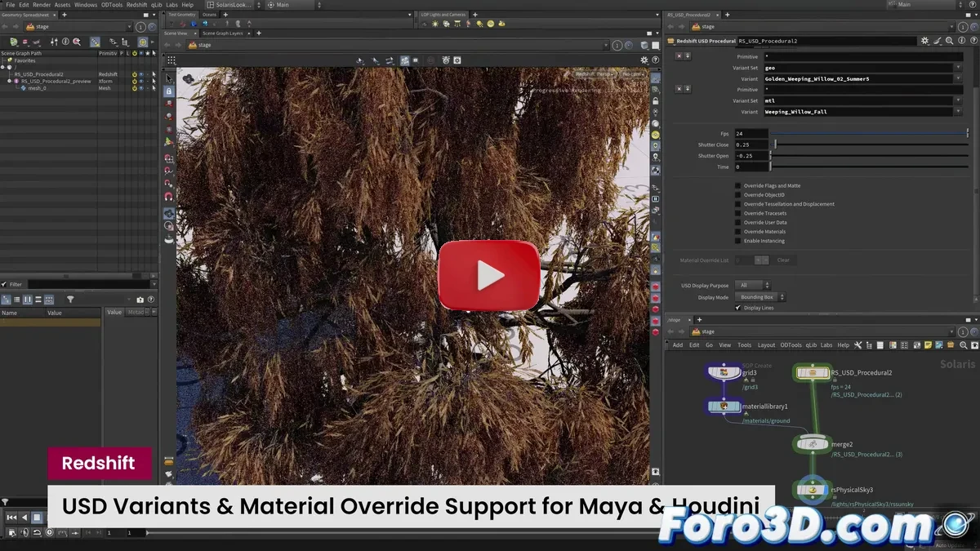Click the Clear button for Material Override List

point(783,260)
